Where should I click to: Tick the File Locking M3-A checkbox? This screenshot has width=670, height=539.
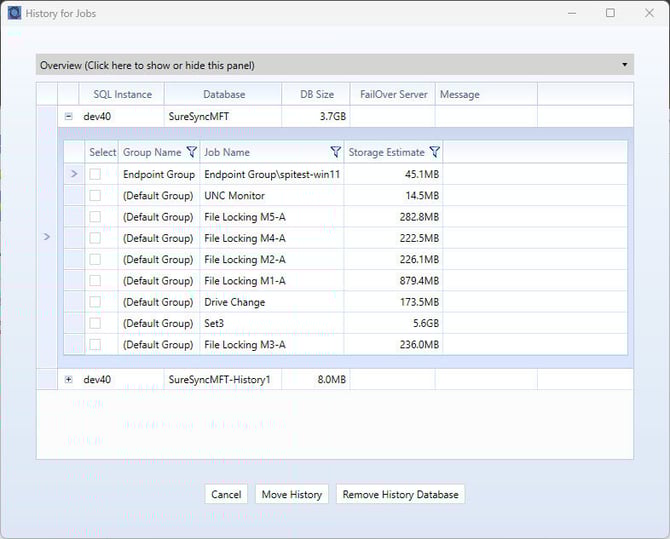point(95,345)
